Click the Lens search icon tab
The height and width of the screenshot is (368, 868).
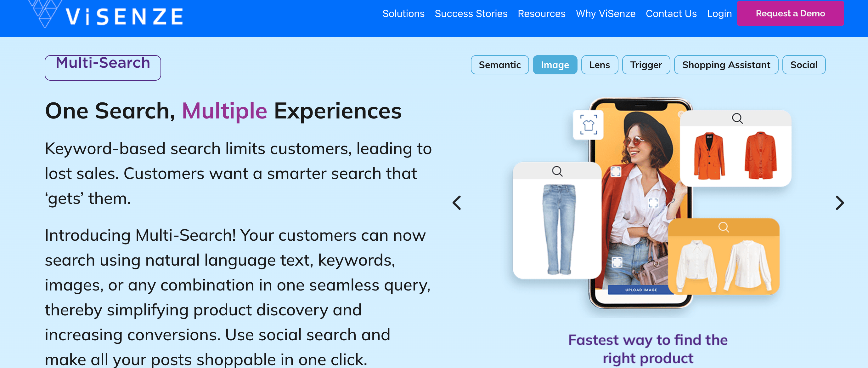click(599, 65)
